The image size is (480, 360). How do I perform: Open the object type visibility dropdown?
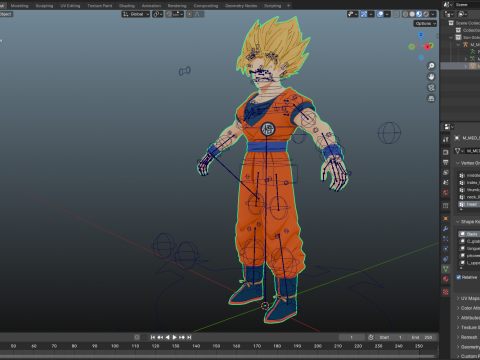pos(352,14)
